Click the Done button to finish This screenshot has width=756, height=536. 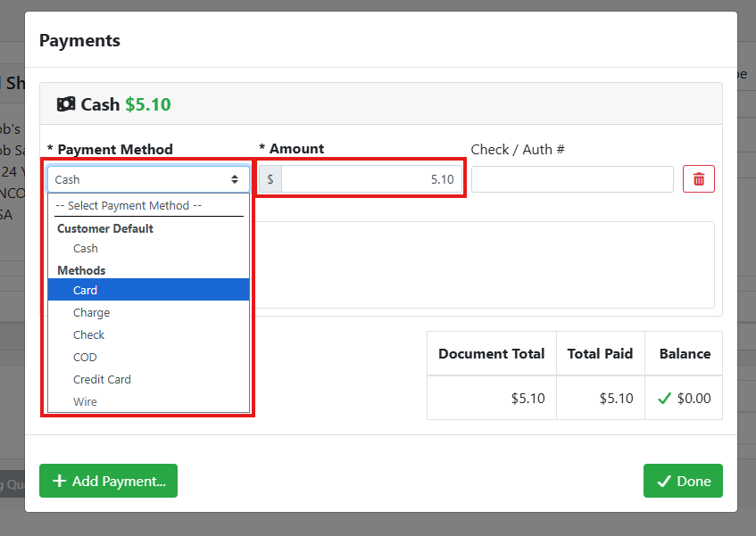pos(683,481)
